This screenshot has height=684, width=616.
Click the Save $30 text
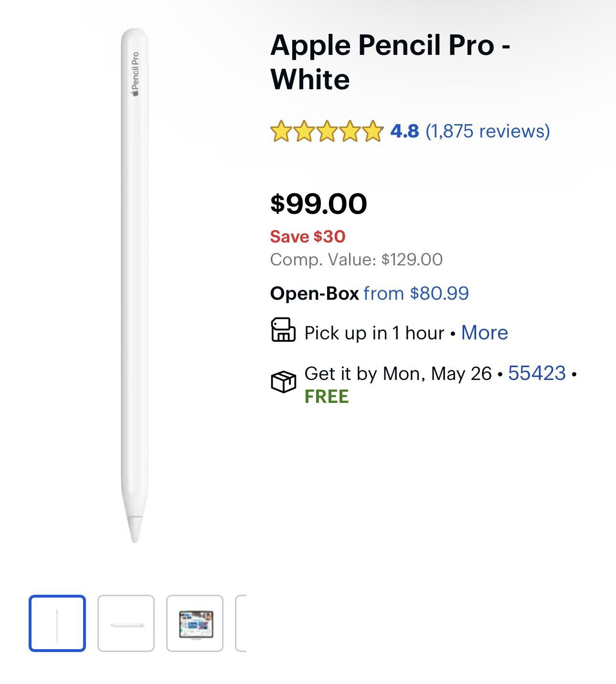click(x=308, y=237)
